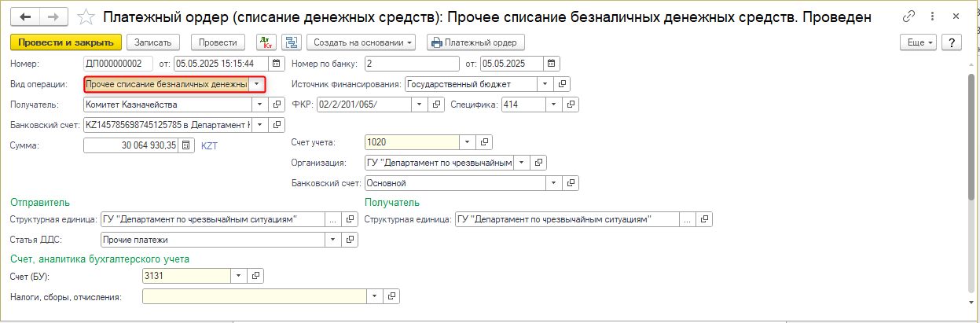Open the calendar beside the bank date 05.05.2025
The image size is (980, 323).
[x=552, y=64]
